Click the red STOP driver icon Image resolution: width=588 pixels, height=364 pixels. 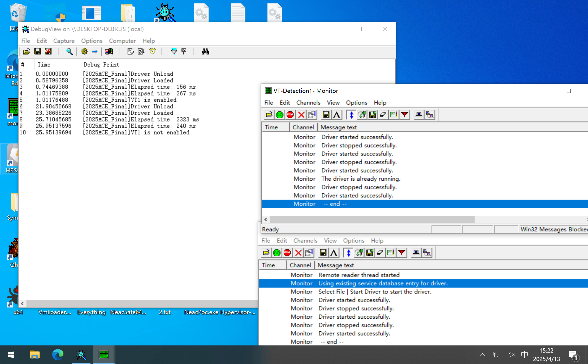[290, 115]
